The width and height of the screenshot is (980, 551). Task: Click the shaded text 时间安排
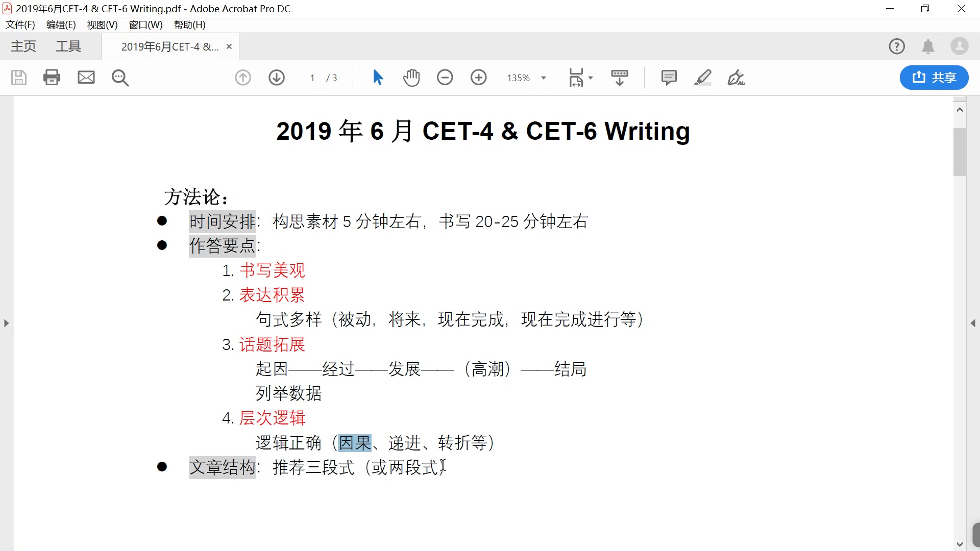pos(222,221)
